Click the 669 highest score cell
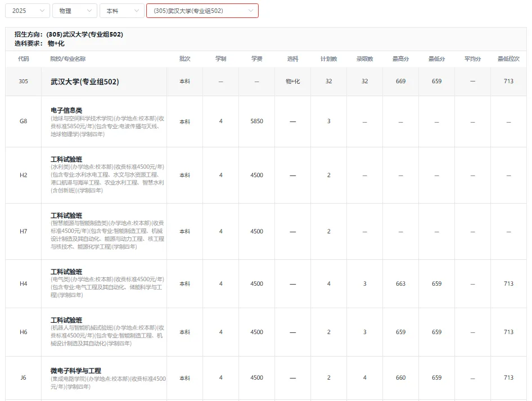This screenshot has height=401, width=532. [401, 82]
